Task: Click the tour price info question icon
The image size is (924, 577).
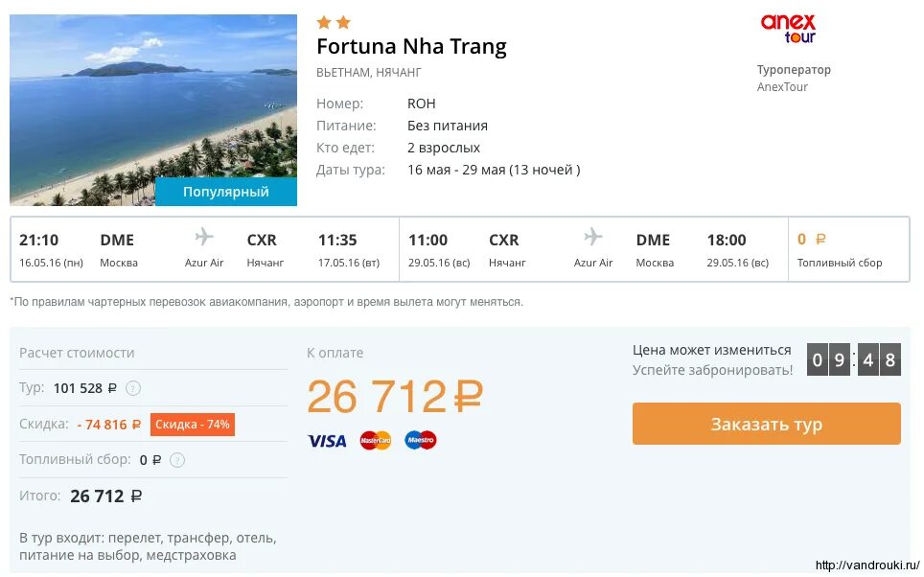Action: pos(133,388)
